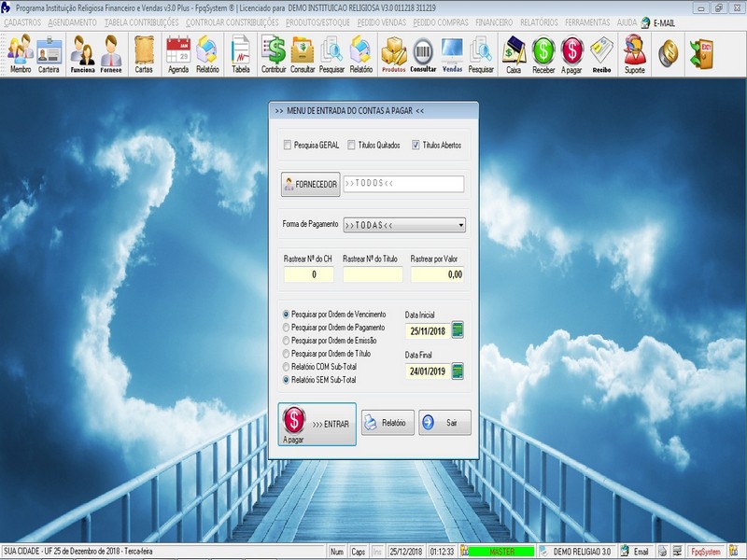The width and height of the screenshot is (747, 560).
Task: Open the Relatório icon next to Agenda
Action: 207,54
